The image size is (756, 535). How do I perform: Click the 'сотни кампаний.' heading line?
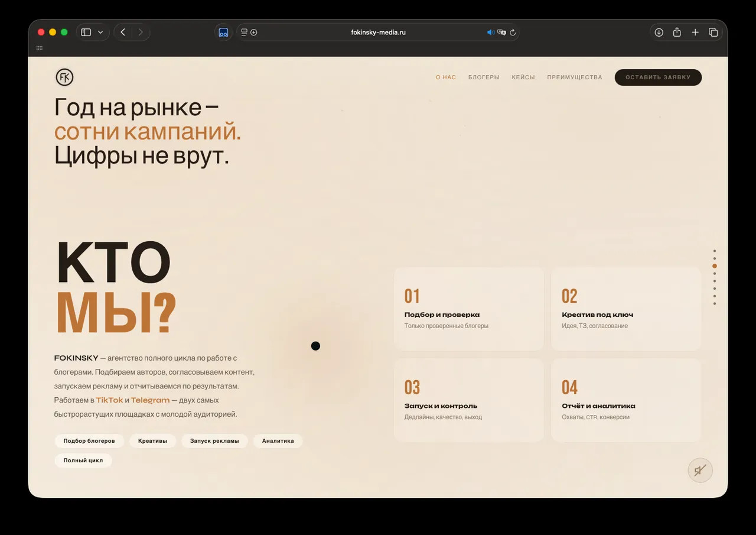[x=148, y=131]
